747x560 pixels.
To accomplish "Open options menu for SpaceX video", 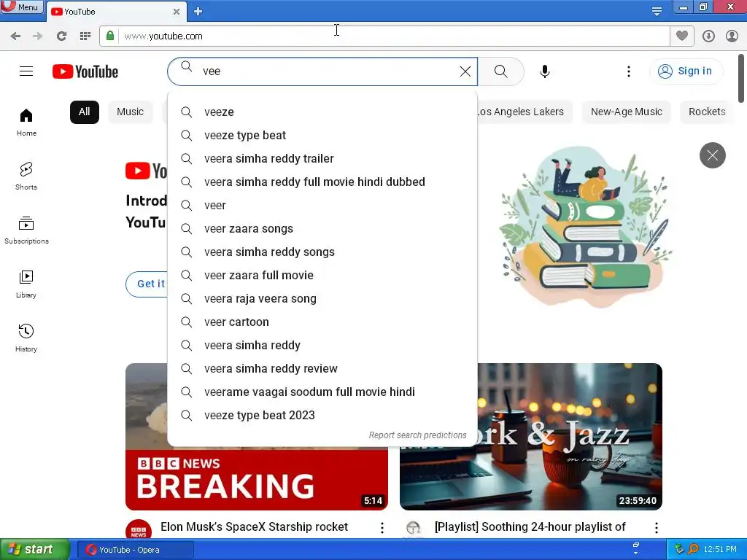I will [382, 528].
